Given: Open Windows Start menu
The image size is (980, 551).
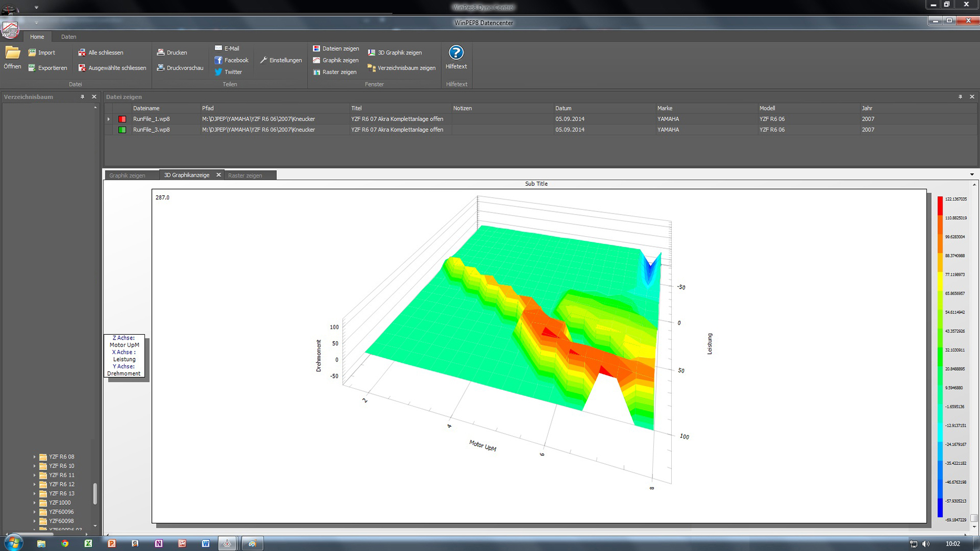Looking at the screenshot, I should pos(13,543).
